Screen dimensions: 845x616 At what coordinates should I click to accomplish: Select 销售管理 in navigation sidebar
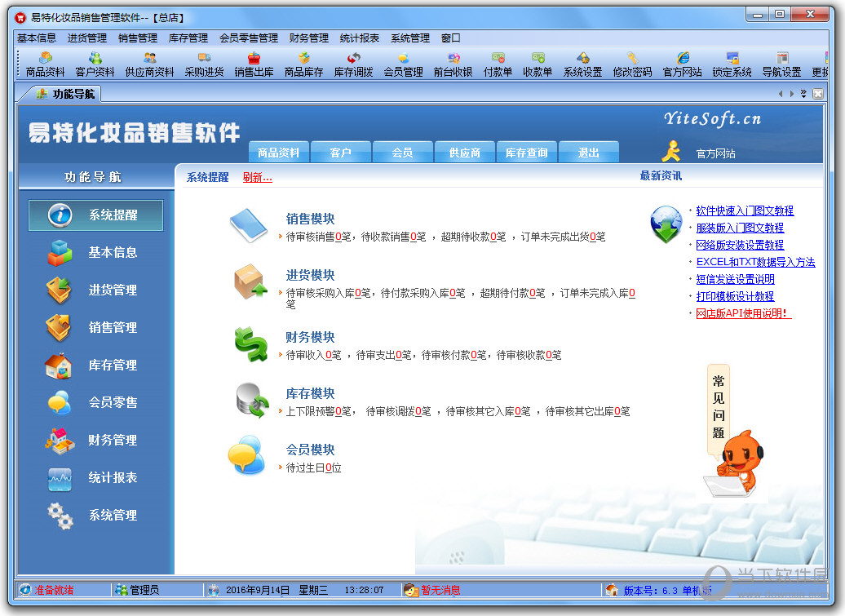click(x=96, y=328)
